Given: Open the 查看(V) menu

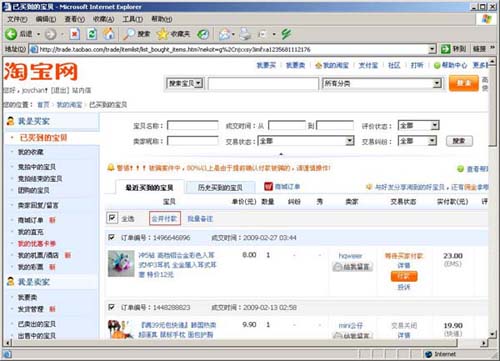Looking at the screenshot, I should point(75,19).
